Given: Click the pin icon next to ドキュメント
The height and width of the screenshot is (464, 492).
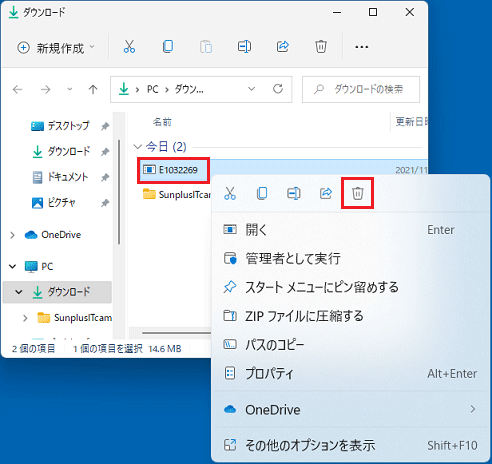Looking at the screenshot, I should click(105, 177).
